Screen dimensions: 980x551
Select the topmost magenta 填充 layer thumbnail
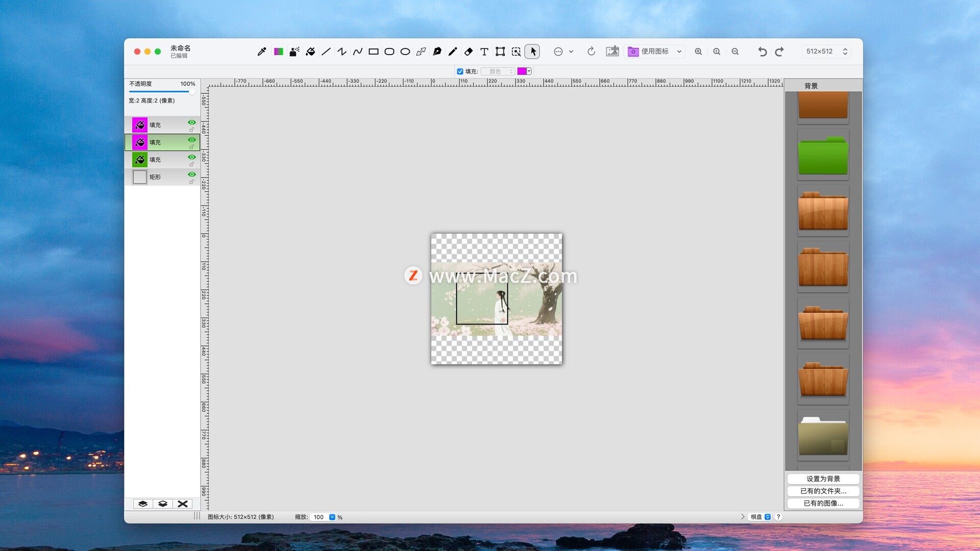140,125
